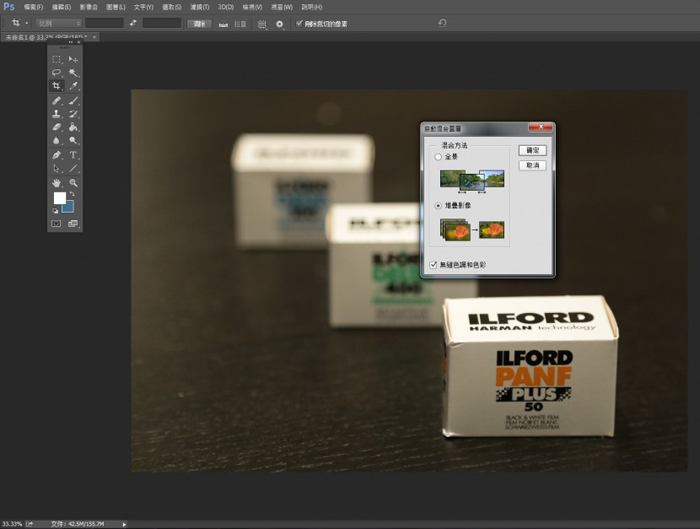Click the crop height input field
The height and width of the screenshot is (529, 700).
point(162,23)
